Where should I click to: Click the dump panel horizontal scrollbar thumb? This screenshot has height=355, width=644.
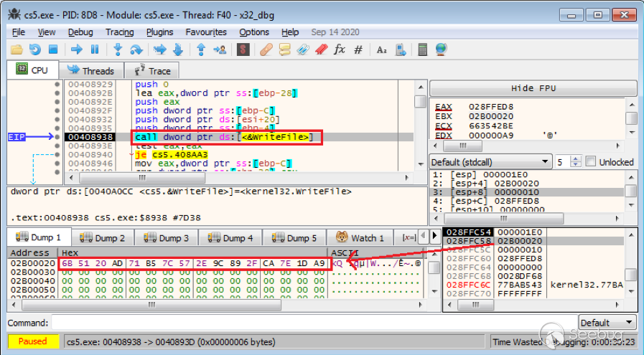coord(151,305)
